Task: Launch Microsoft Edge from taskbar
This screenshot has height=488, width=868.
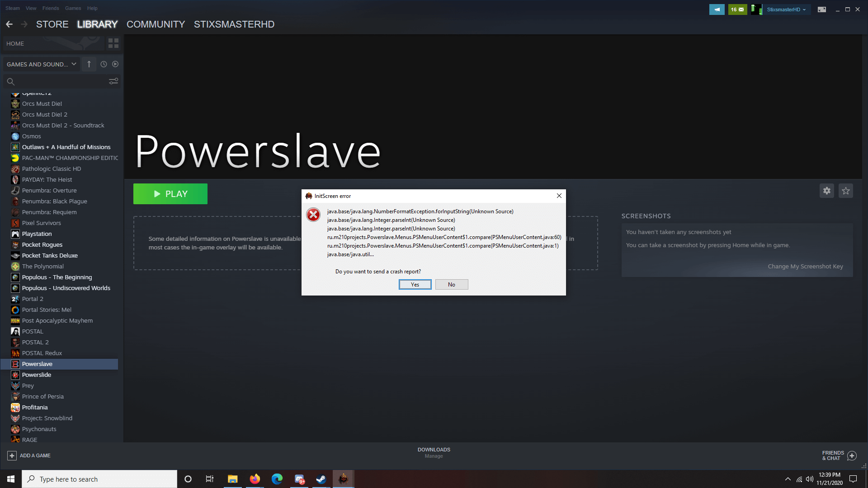Action: (x=277, y=479)
